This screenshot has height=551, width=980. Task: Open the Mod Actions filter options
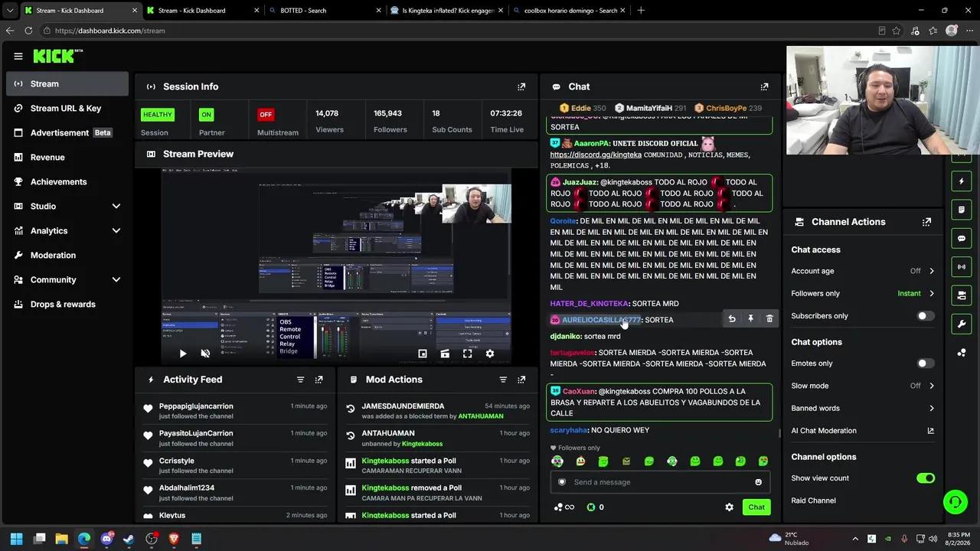[x=503, y=380]
